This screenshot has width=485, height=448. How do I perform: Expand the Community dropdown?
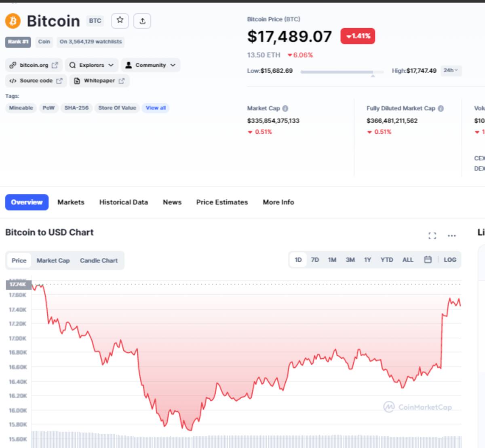coord(151,65)
